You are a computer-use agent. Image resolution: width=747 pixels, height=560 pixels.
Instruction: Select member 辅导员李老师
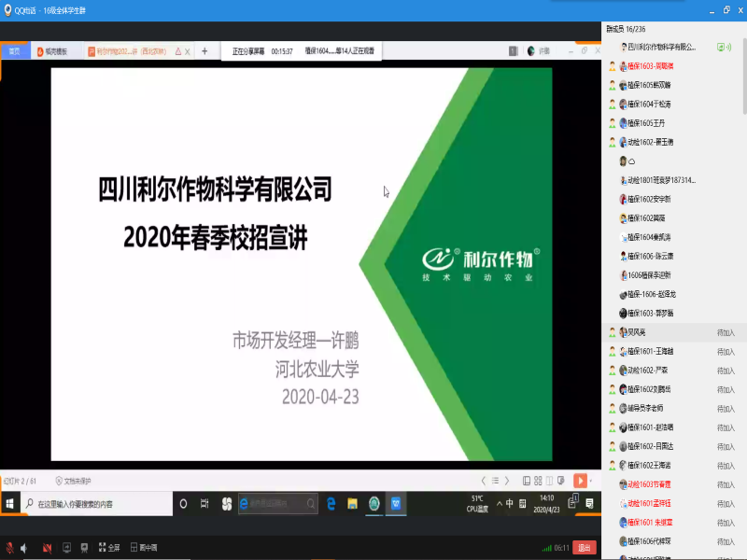point(672,408)
